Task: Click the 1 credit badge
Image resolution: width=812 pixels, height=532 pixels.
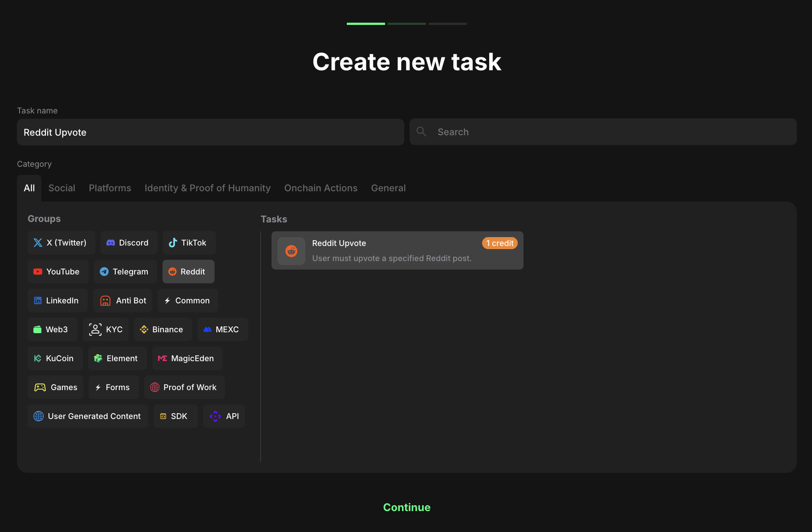Action: pos(500,243)
